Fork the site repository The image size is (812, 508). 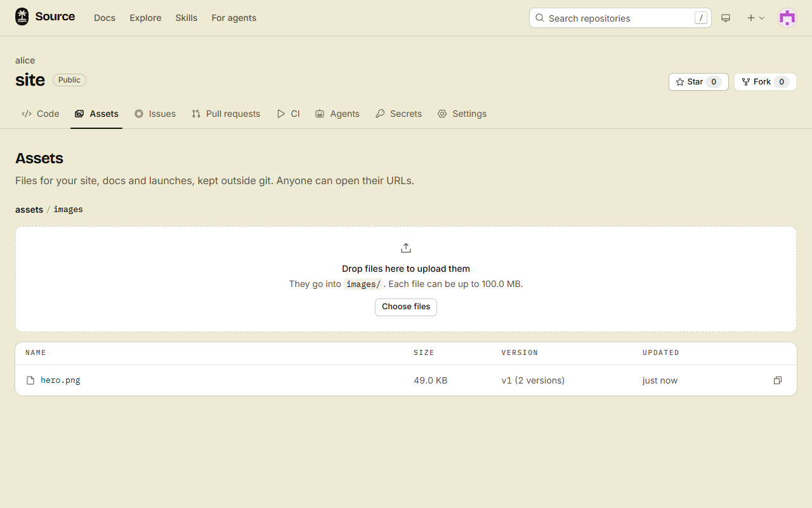[765, 82]
